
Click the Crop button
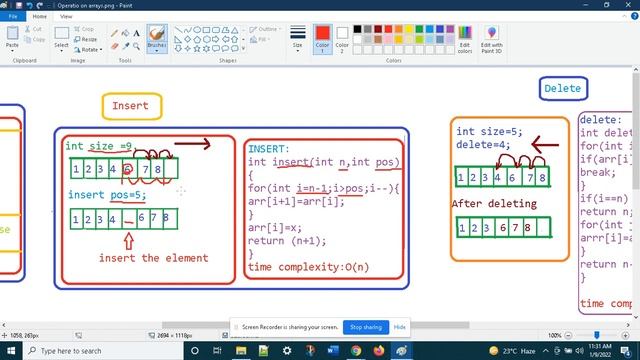pyautogui.click(x=84, y=29)
